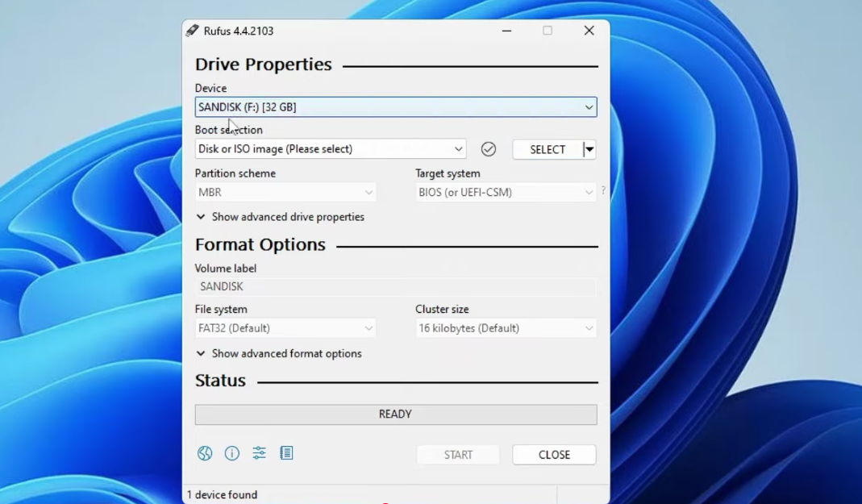Screen dimensions: 862x504
Task: Open the File system FAT32 dropdown
Action: [285, 328]
